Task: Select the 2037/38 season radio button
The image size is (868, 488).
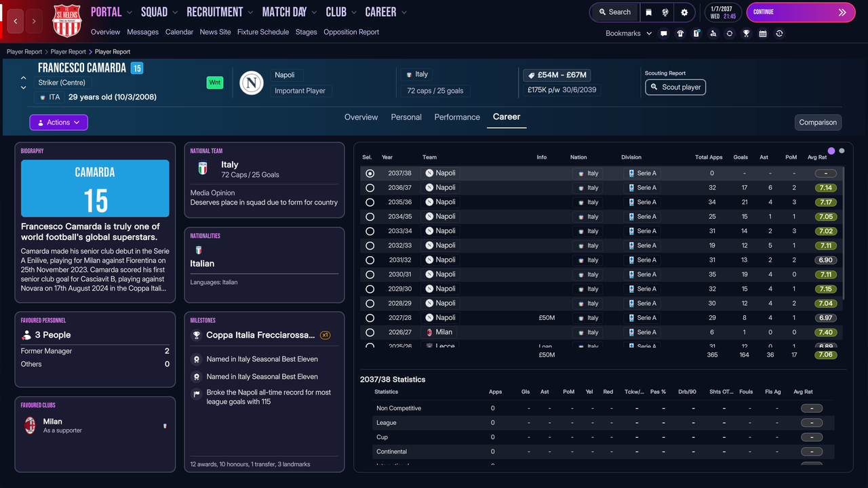Action: point(370,174)
